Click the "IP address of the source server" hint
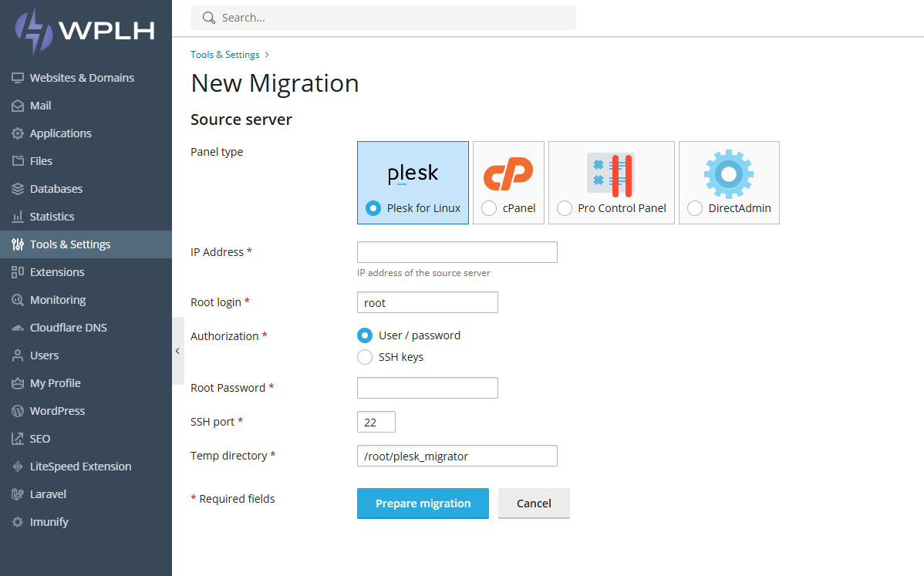The width and height of the screenshot is (924, 576). click(x=423, y=273)
